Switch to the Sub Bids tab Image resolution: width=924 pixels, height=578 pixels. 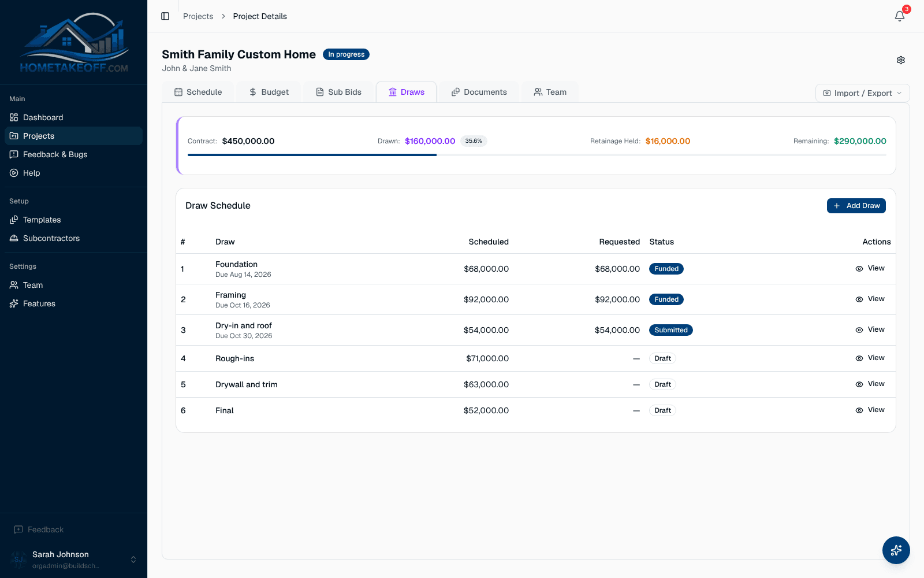tap(339, 92)
